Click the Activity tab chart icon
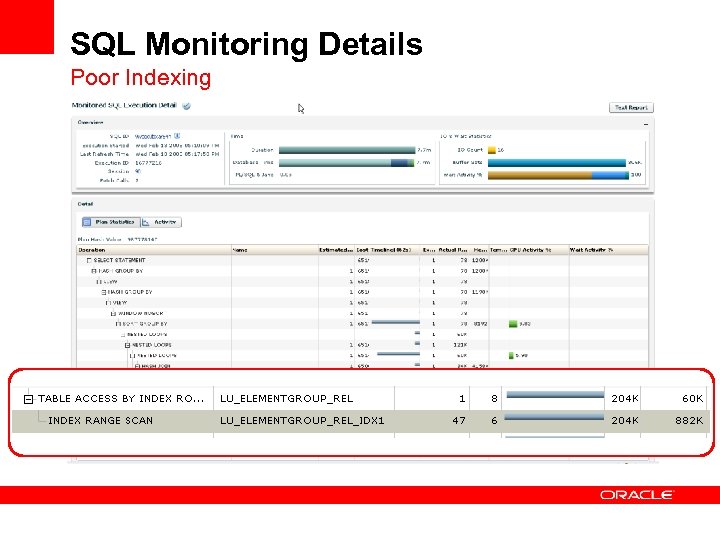Screen dimensions: 720x540 point(146,222)
